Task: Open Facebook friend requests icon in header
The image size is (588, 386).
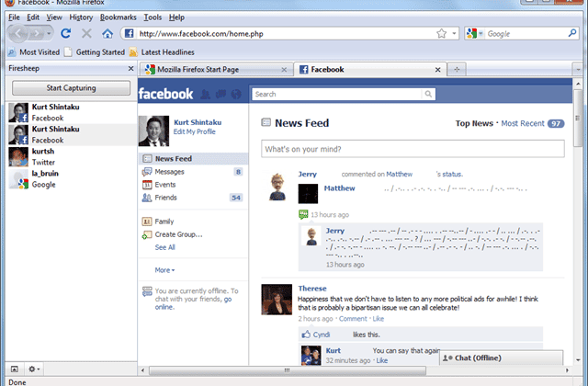Action: 205,94
